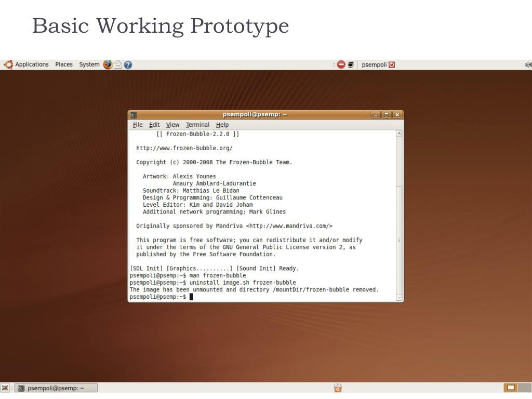532x399 pixels.
Task: Click the red no-entry status icon
Action: pos(341,64)
